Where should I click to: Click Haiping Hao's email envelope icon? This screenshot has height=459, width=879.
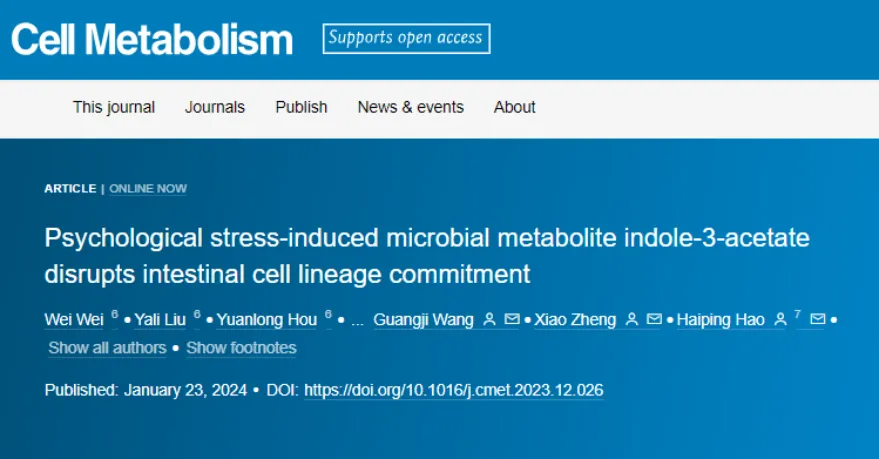[818, 319]
